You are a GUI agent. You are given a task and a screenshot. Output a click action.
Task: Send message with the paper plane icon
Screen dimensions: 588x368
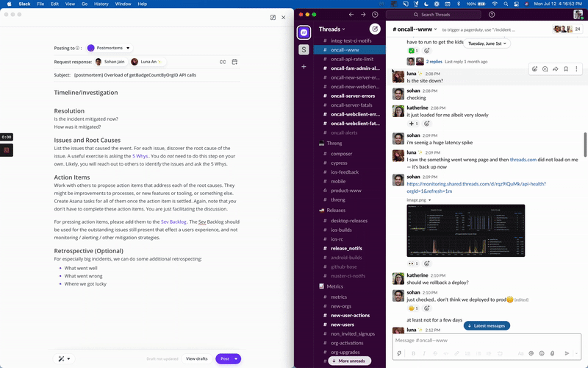(x=567, y=353)
